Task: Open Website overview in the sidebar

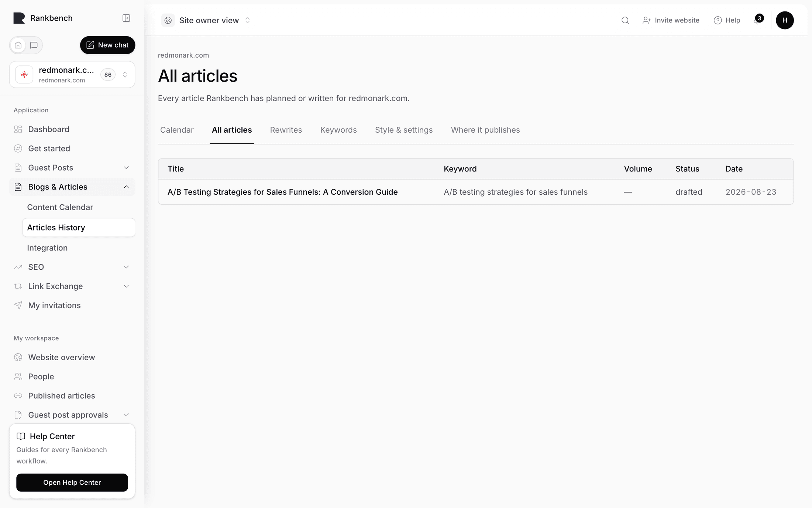Action: (x=72, y=357)
